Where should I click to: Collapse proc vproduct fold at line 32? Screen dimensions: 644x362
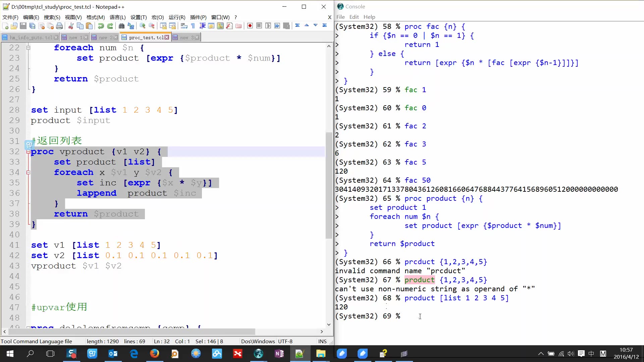pos(29,152)
